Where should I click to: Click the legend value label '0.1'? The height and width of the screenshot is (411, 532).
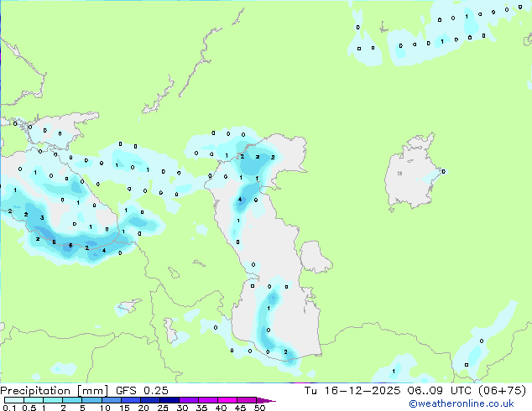click(10, 408)
